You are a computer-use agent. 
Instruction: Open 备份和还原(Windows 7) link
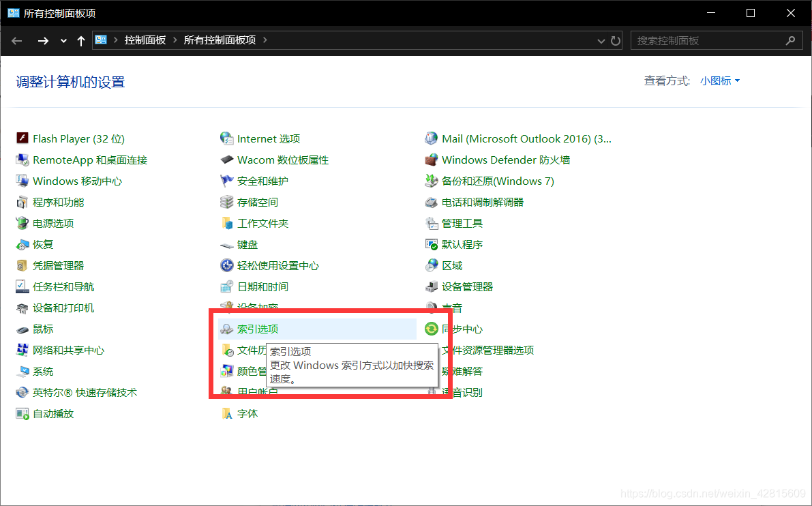tap(498, 181)
